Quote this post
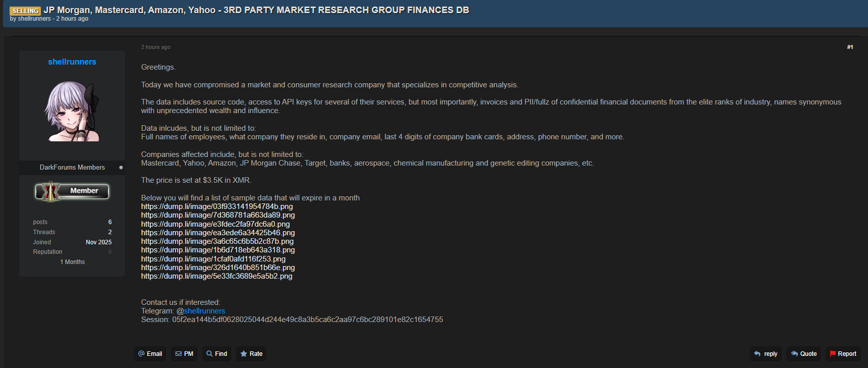868x368 pixels. coord(804,354)
